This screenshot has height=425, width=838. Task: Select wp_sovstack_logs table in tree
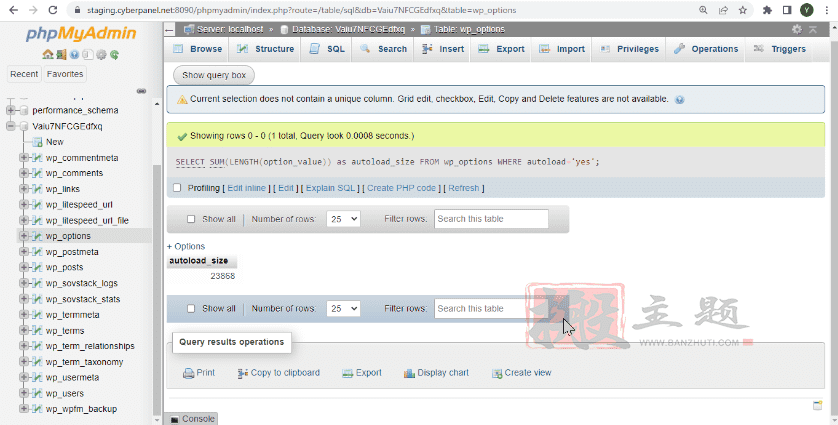(81, 283)
